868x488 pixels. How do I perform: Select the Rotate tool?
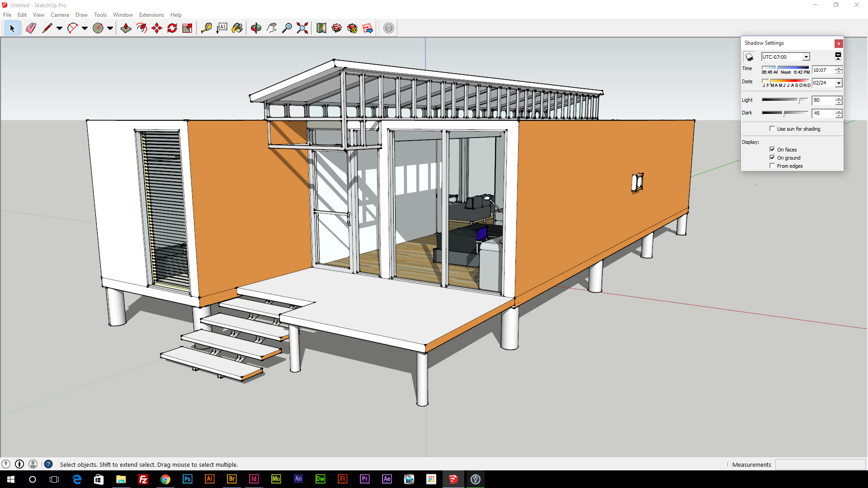[x=172, y=28]
